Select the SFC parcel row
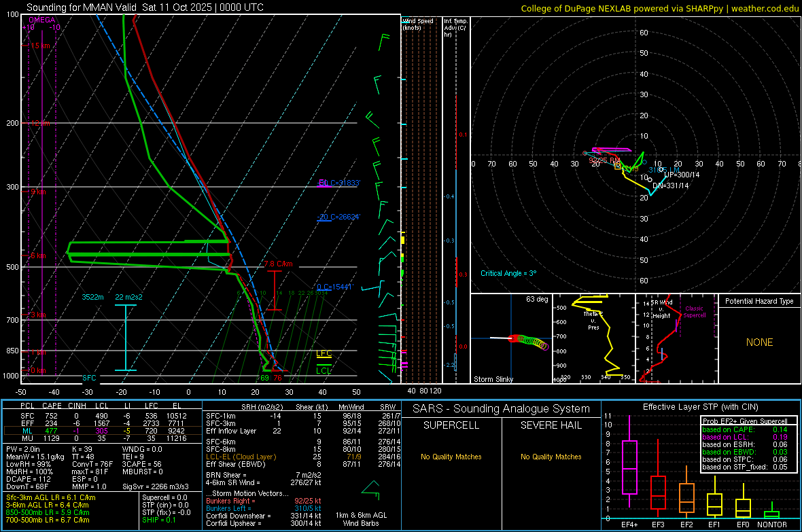The height and width of the screenshot is (532, 802). pyautogui.click(x=103, y=416)
